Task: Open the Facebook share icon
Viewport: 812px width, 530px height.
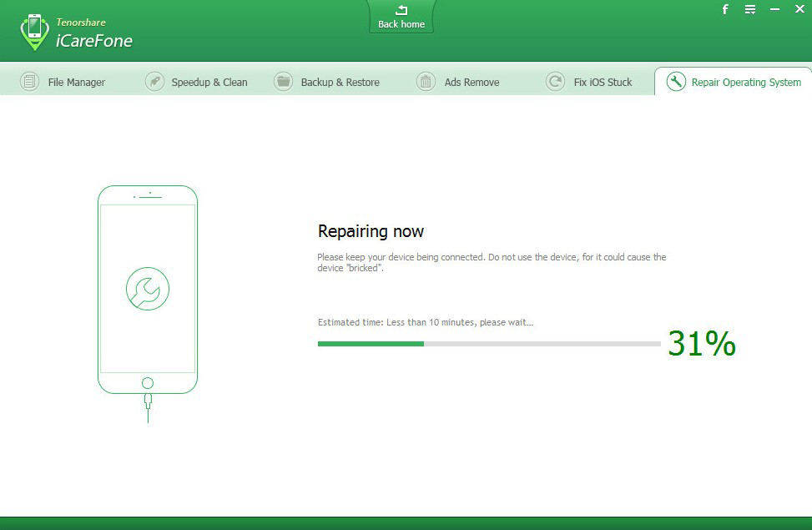Action: pos(725,9)
